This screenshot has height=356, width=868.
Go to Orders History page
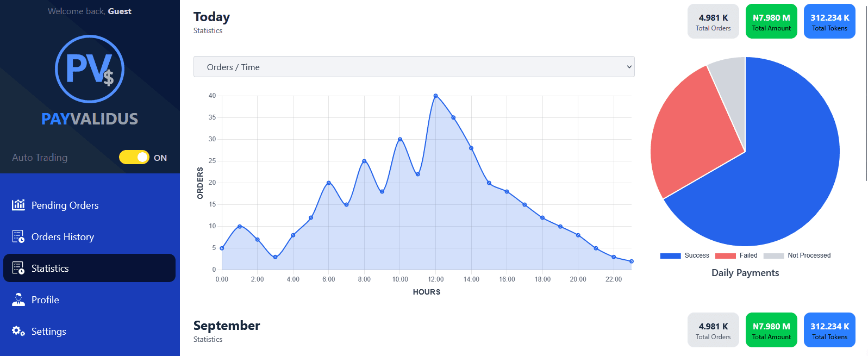click(x=63, y=236)
